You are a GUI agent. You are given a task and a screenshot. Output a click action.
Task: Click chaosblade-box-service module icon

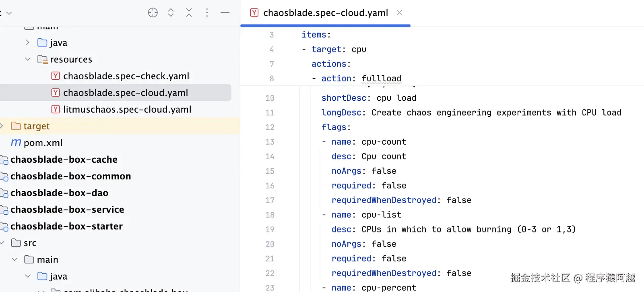pos(4,210)
